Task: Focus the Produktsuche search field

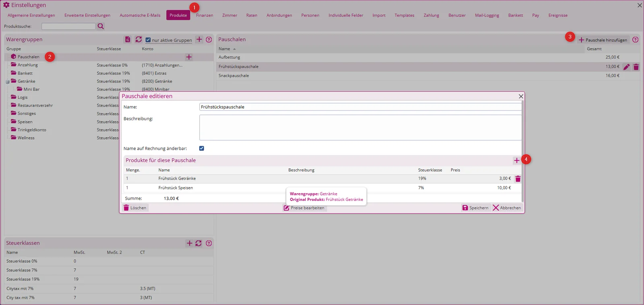Action: coord(68,26)
